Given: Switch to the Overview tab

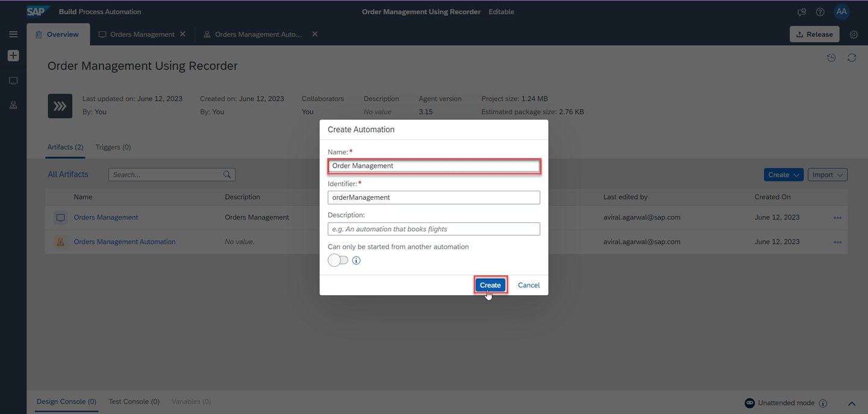Looking at the screenshot, I should 58,34.
